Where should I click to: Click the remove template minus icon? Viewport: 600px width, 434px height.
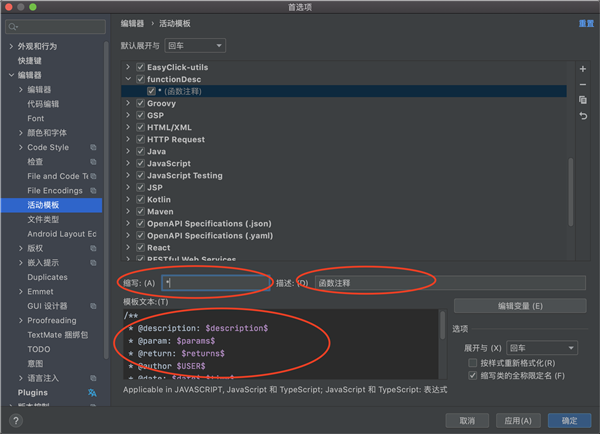point(583,85)
